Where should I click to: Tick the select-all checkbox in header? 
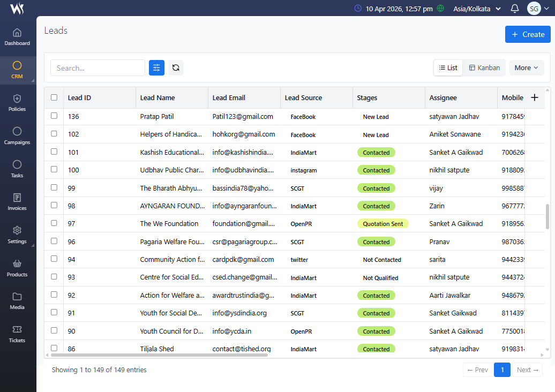point(54,97)
